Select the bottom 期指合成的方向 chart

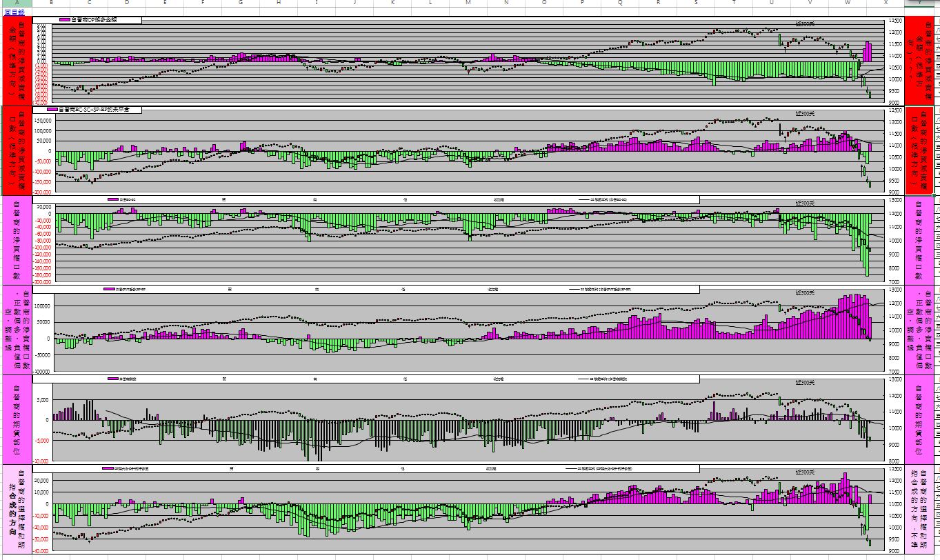click(469, 509)
